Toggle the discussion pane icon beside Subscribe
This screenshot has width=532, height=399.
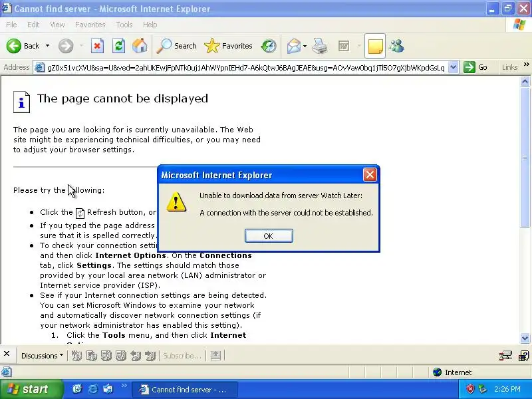(x=215, y=356)
